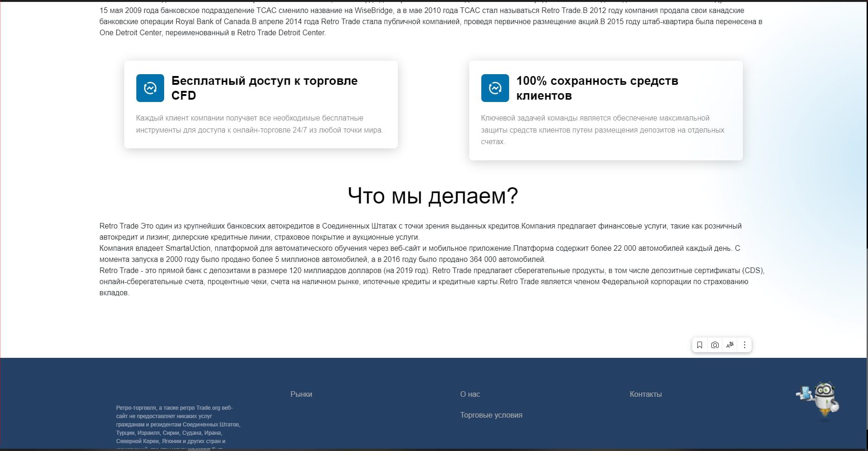Click the heading Бесплатный доступ к торговле CFD

(264, 88)
